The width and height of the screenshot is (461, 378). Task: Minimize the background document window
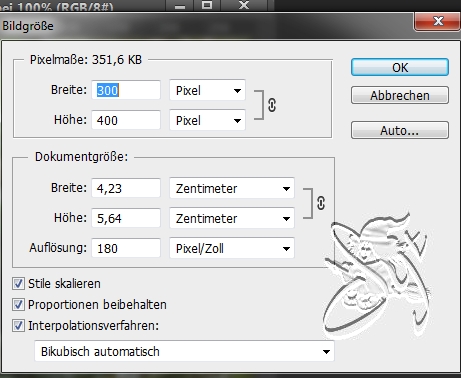[180, 5]
